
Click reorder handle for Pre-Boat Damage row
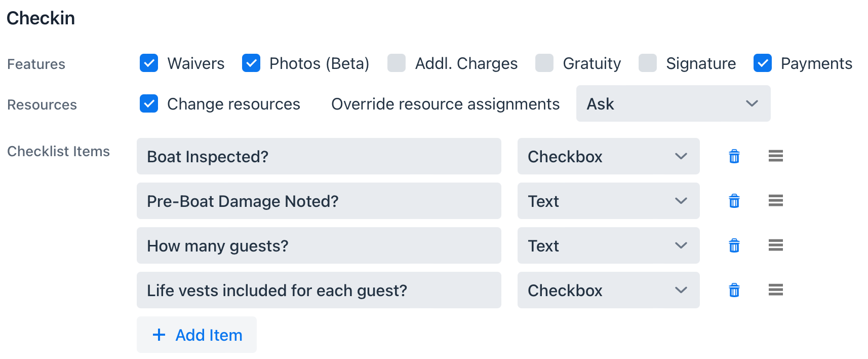pyautogui.click(x=775, y=201)
